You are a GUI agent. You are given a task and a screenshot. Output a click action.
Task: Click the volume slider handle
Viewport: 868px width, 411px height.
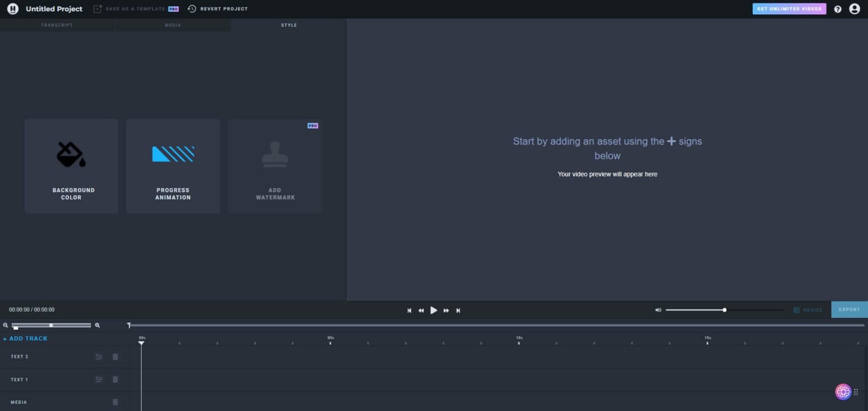pos(724,310)
